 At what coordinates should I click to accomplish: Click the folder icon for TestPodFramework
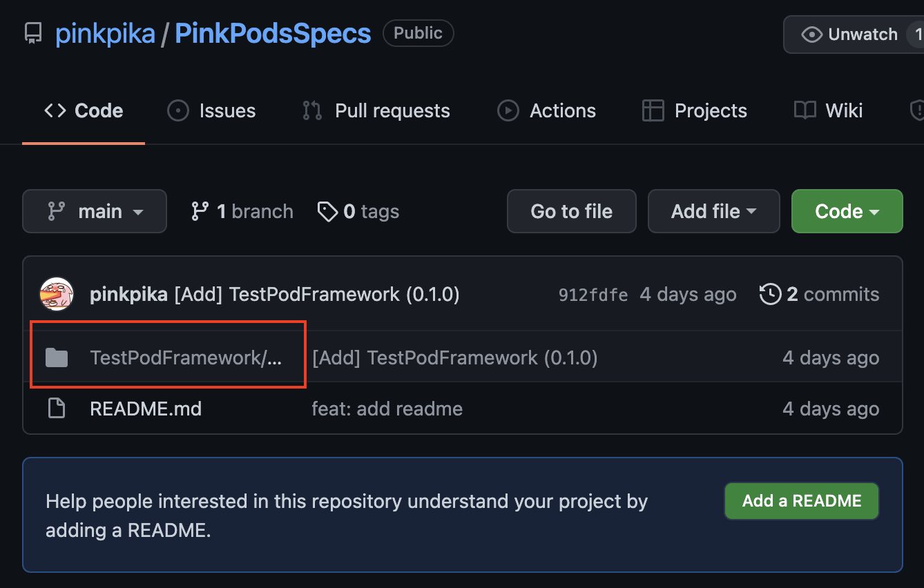[58, 357]
